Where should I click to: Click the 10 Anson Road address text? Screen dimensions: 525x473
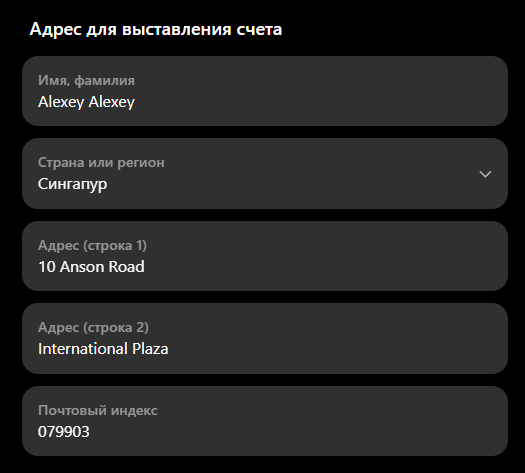click(91, 267)
